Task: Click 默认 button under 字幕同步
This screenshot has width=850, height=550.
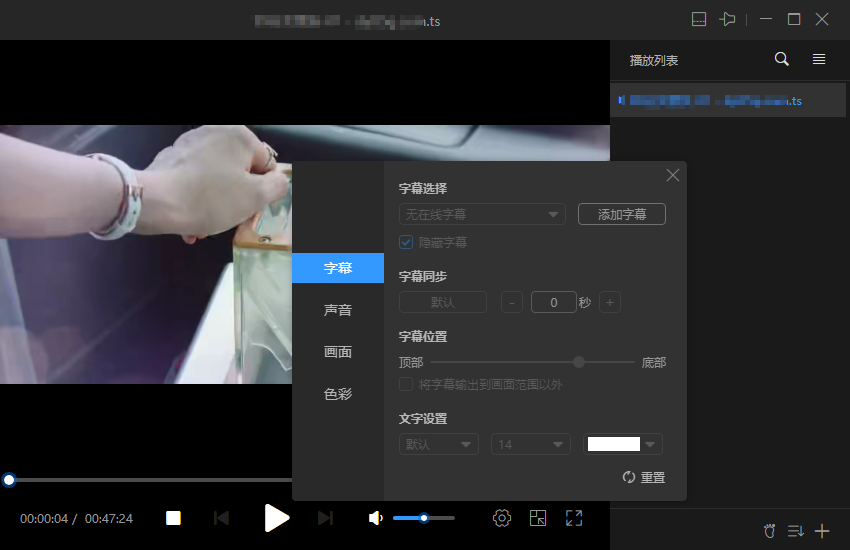Action: click(442, 302)
